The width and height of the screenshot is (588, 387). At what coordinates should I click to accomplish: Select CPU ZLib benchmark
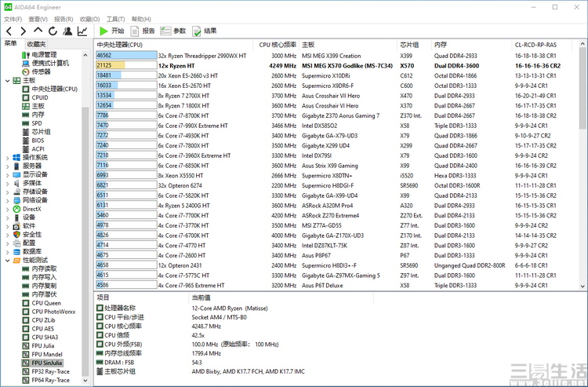tap(39, 320)
